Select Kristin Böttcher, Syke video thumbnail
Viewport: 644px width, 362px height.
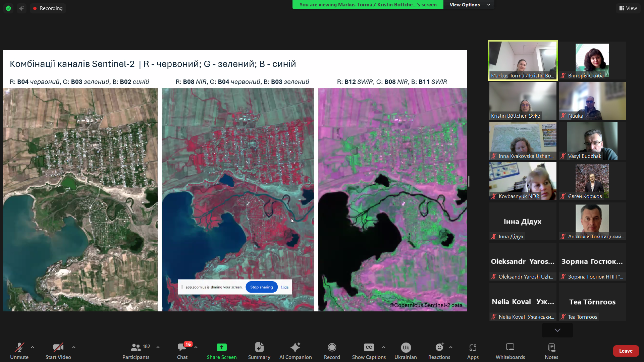click(x=523, y=101)
